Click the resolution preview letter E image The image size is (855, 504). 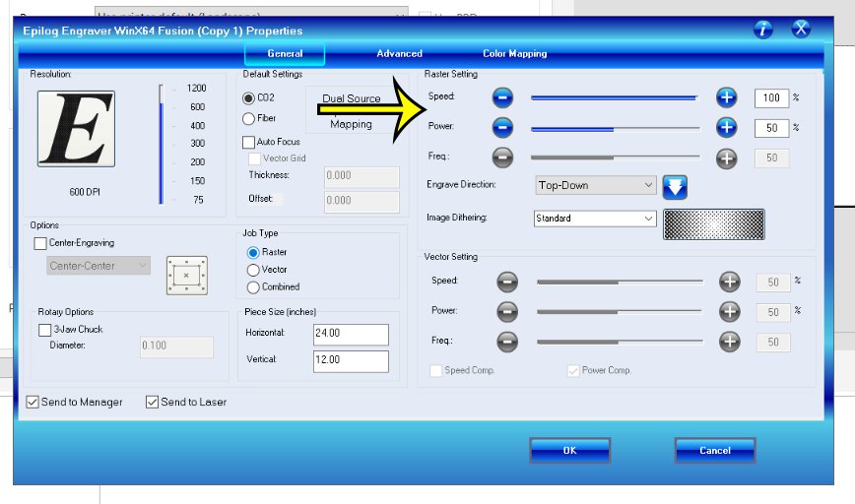76,129
